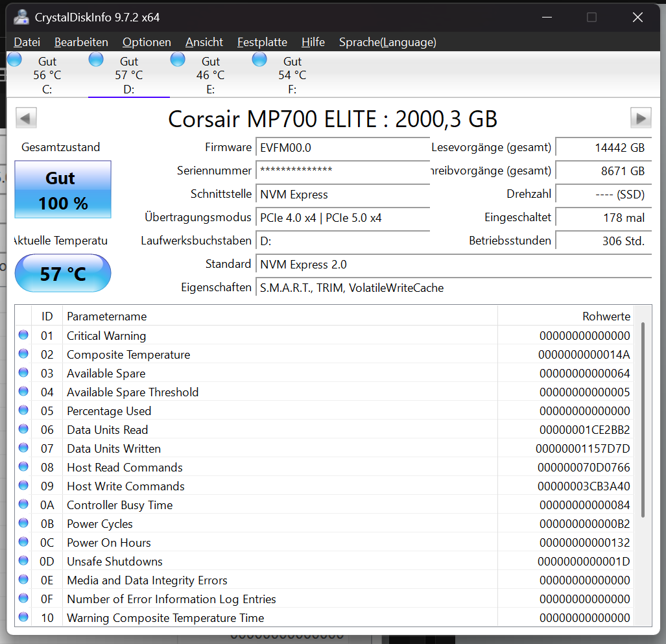
Task: Select raw value 0000001157D7D
Action: 583,449
